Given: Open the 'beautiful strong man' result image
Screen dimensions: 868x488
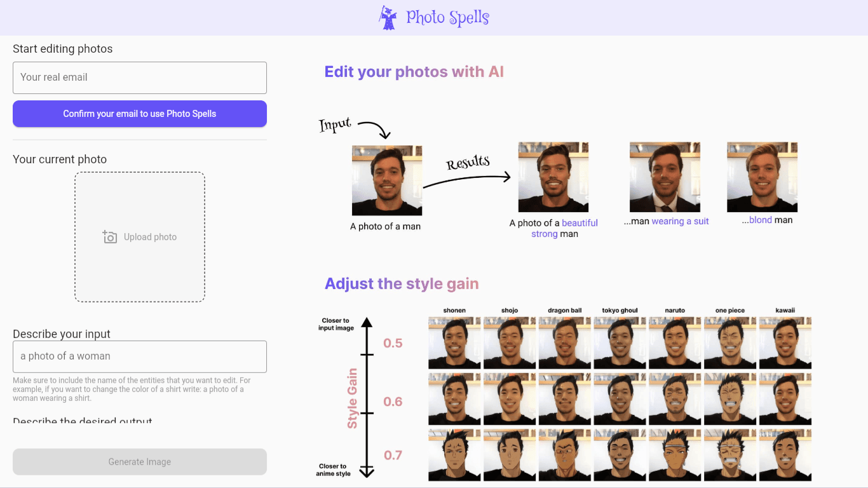Looking at the screenshot, I should (x=553, y=177).
